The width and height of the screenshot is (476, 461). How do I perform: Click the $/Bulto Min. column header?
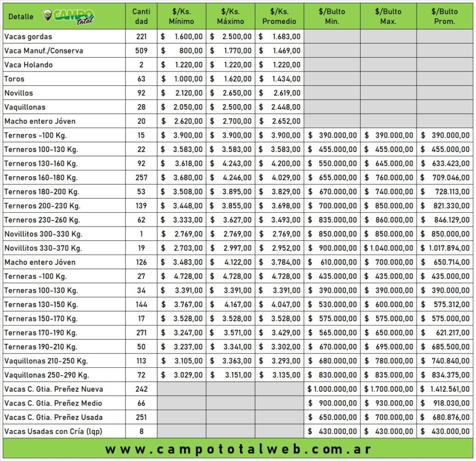[332, 16]
